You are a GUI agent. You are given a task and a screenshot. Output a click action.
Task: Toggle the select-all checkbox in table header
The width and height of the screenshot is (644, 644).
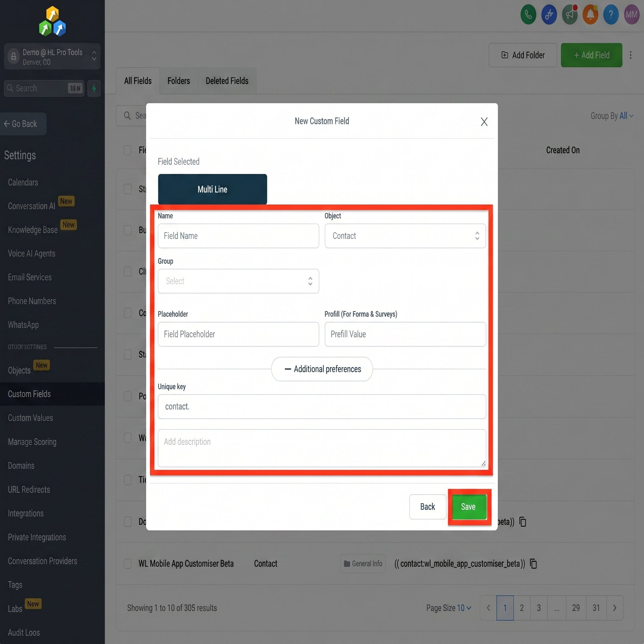128,150
